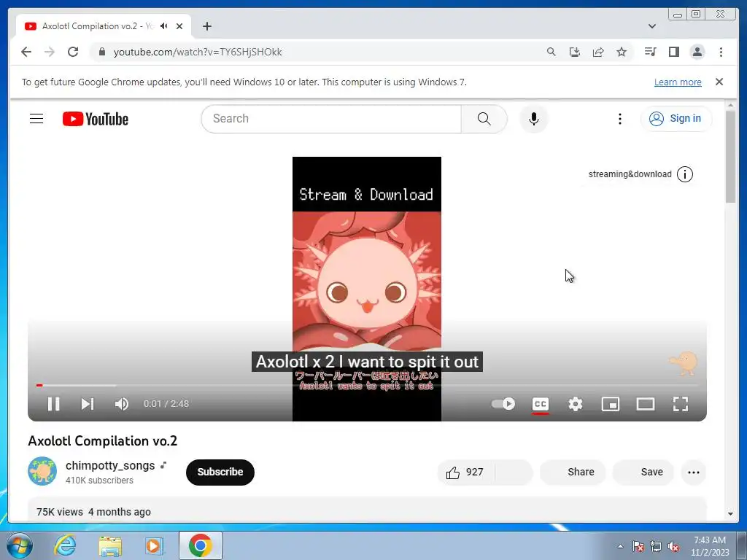Skip to the next video
The width and height of the screenshot is (747, 560).
[88, 404]
